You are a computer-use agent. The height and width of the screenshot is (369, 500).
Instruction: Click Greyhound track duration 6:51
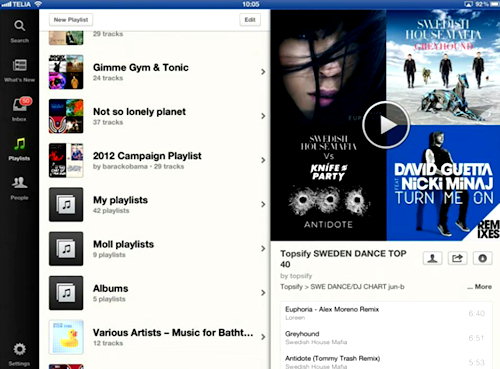476,338
